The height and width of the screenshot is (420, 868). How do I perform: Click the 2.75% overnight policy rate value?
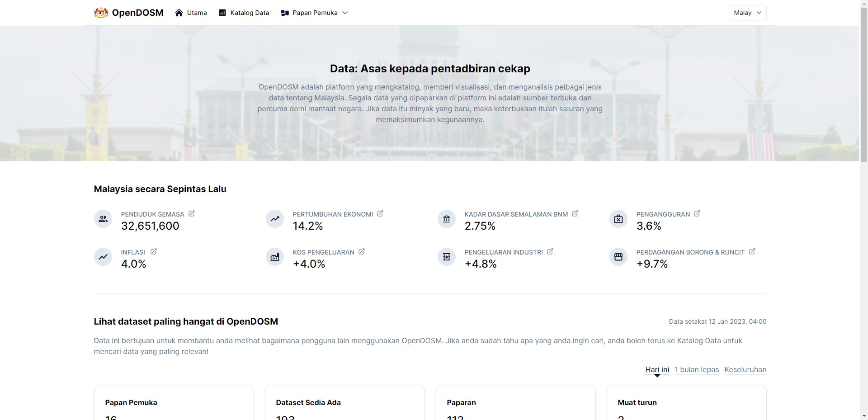click(x=480, y=226)
